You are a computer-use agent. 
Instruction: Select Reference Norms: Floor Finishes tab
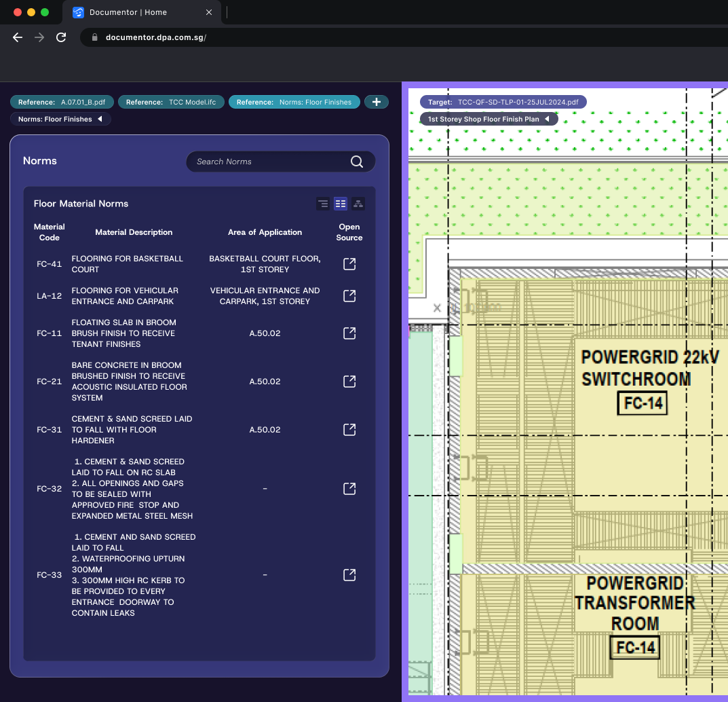pyautogui.click(x=294, y=102)
